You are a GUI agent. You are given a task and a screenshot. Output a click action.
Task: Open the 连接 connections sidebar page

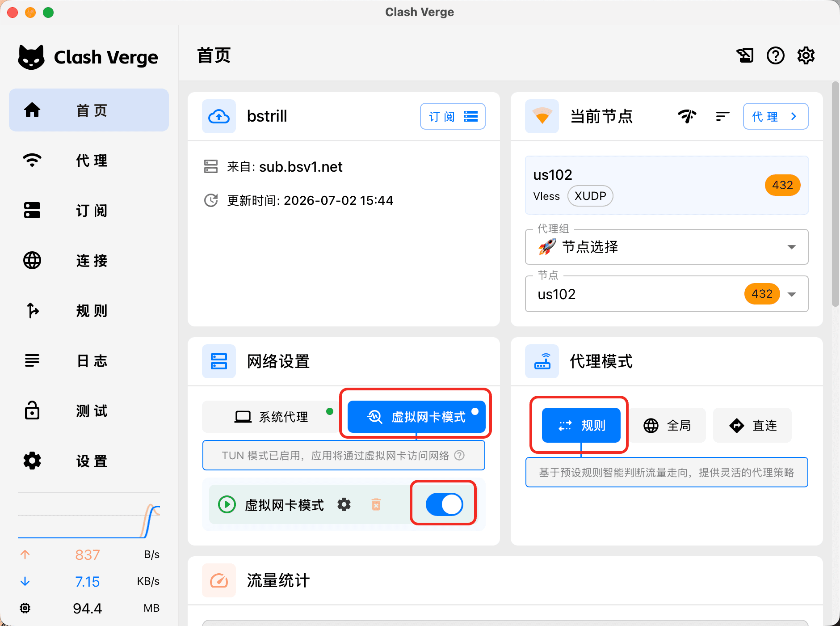click(89, 260)
